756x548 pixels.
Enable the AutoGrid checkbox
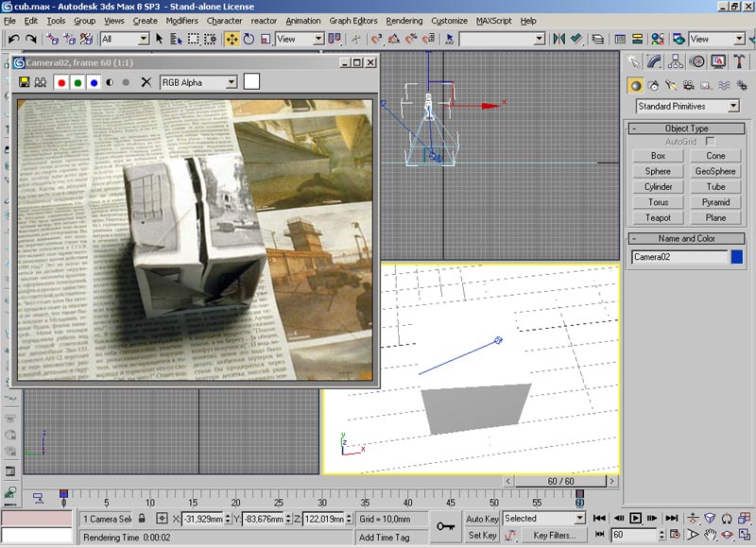tap(710, 141)
